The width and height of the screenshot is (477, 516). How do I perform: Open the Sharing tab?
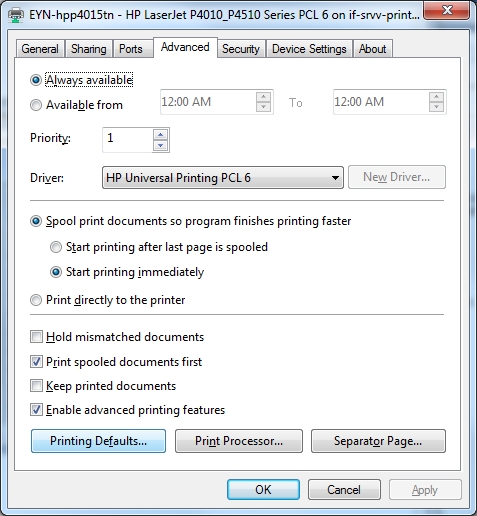point(89,49)
